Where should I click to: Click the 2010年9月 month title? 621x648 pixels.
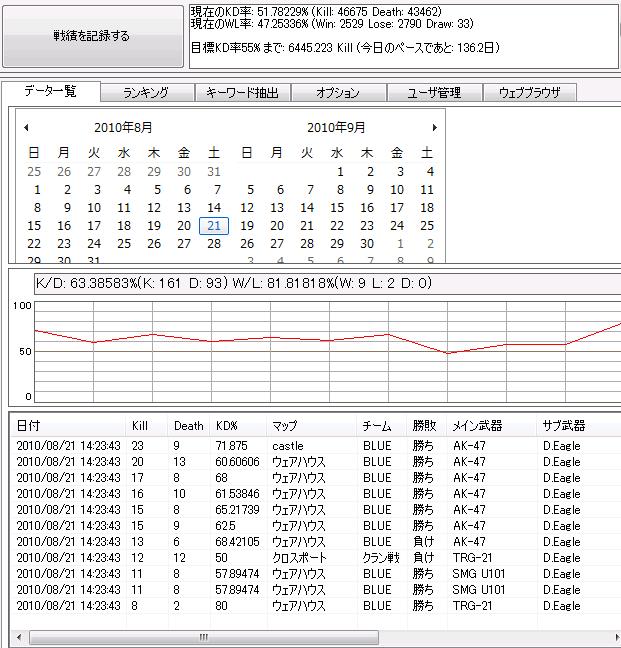coord(336,127)
